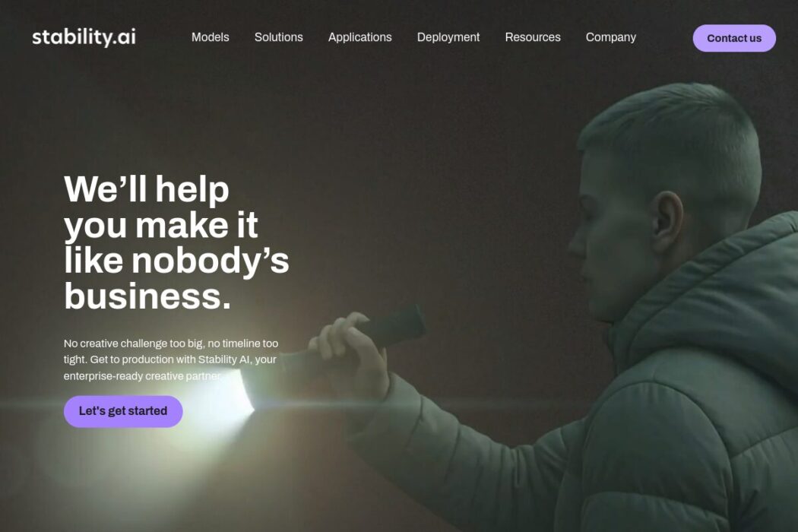Open the Solutions menu
798x532 pixels.
pyautogui.click(x=278, y=37)
